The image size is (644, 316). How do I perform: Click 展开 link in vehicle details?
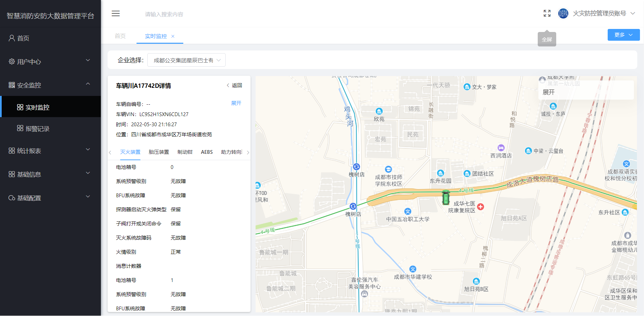pyautogui.click(x=236, y=103)
